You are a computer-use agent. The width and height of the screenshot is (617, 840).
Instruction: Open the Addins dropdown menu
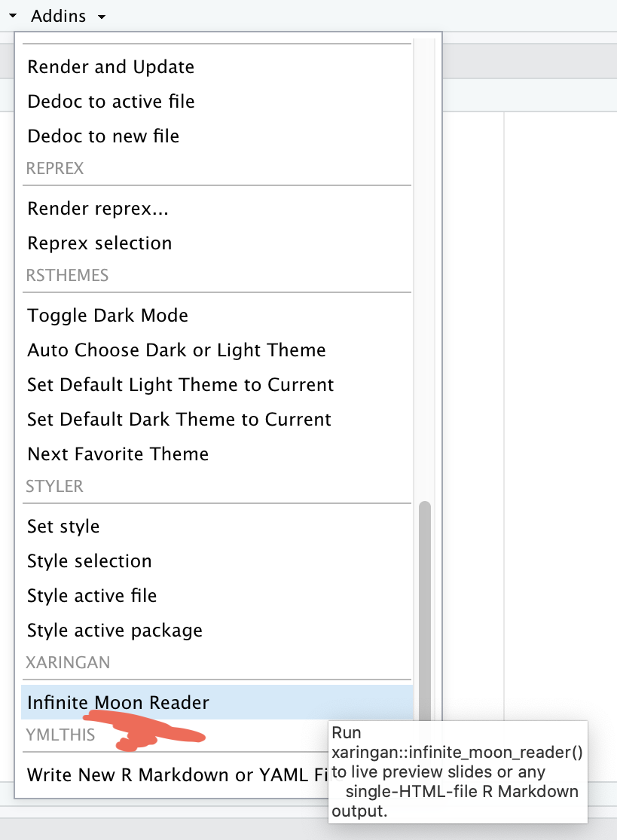tap(68, 16)
